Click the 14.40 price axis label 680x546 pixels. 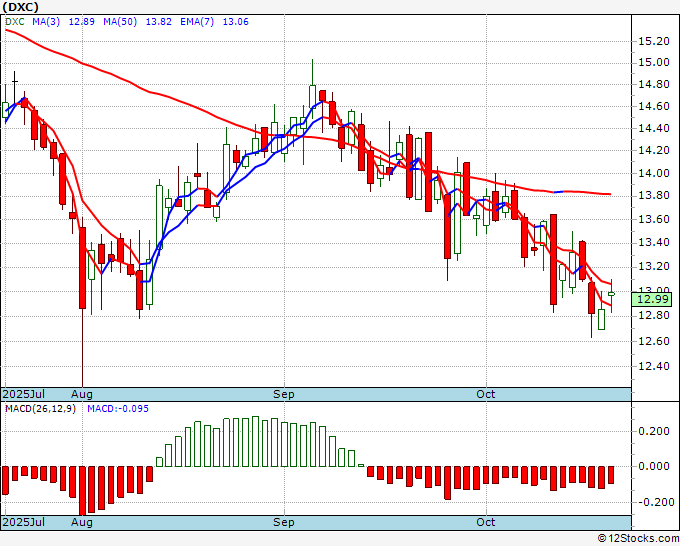pyautogui.click(x=654, y=128)
